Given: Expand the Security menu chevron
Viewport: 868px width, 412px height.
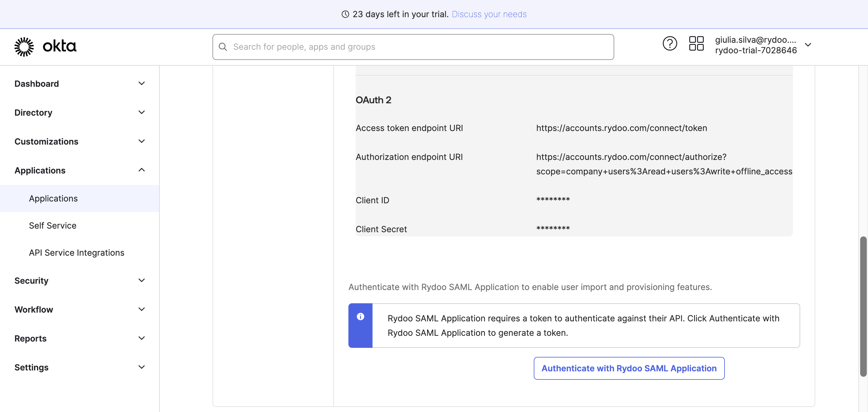Looking at the screenshot, I should point(142,280).
